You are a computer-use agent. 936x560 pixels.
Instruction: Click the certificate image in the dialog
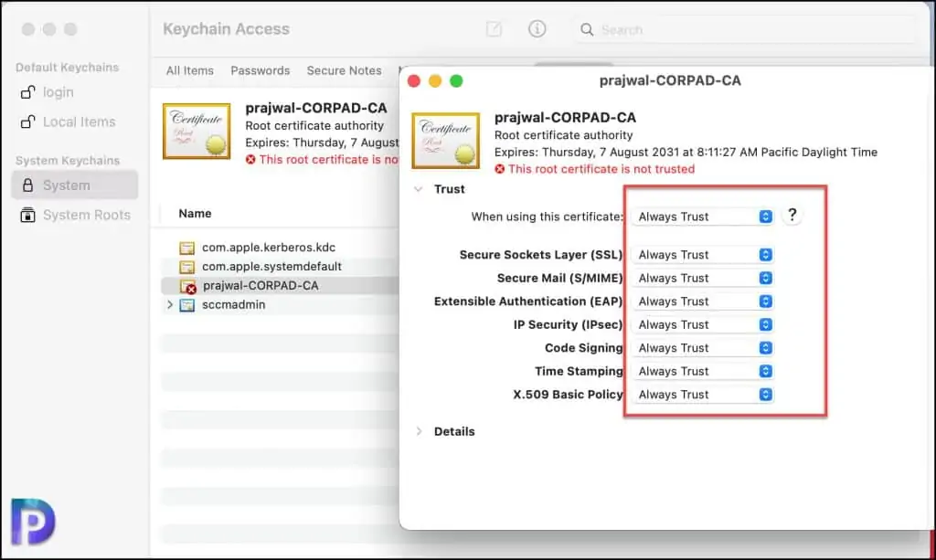[445, 141]
